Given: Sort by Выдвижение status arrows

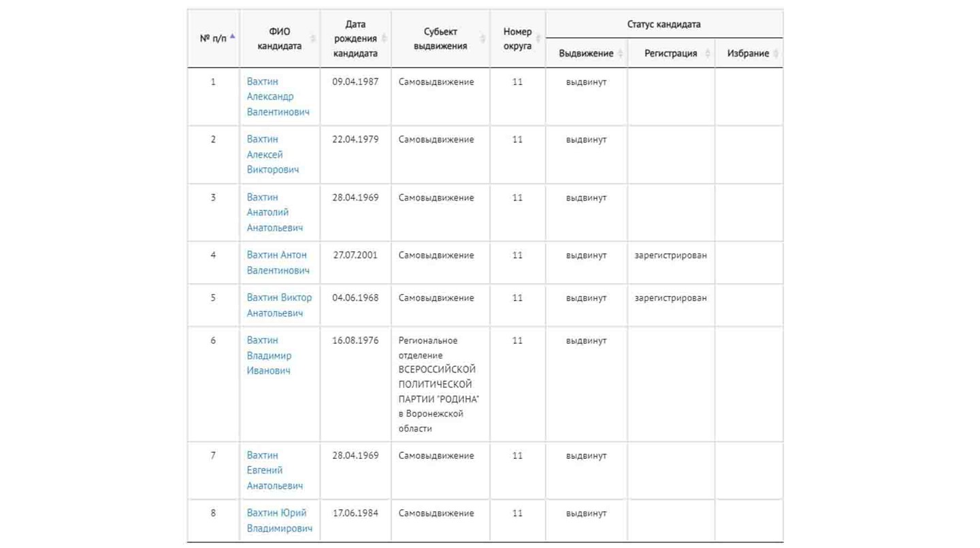Looking at the screenshot, I should tap(620, 53).
